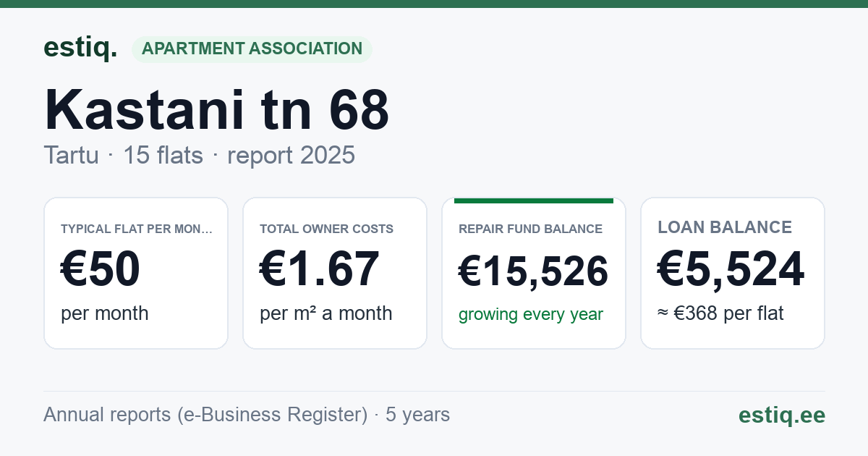This screenshot has height=456, width=868.
Task: Click the TOTAL OWNER COSTS label
Action: pyautogui.click(x=326, y=229)
